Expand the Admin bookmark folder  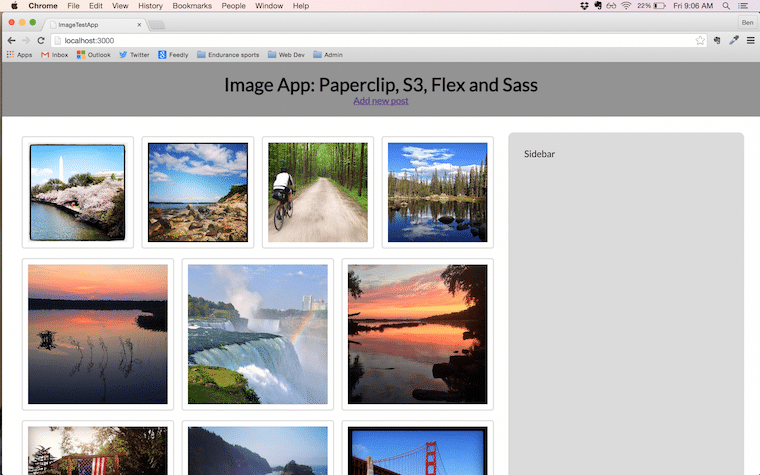[x=328, y=55]
